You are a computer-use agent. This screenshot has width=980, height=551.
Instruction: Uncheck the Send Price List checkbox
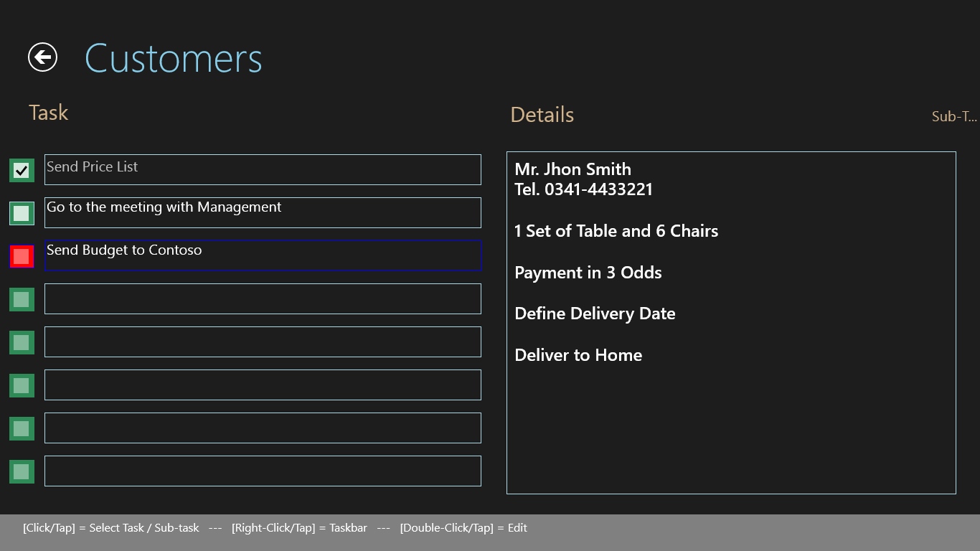tap(22, 170)
